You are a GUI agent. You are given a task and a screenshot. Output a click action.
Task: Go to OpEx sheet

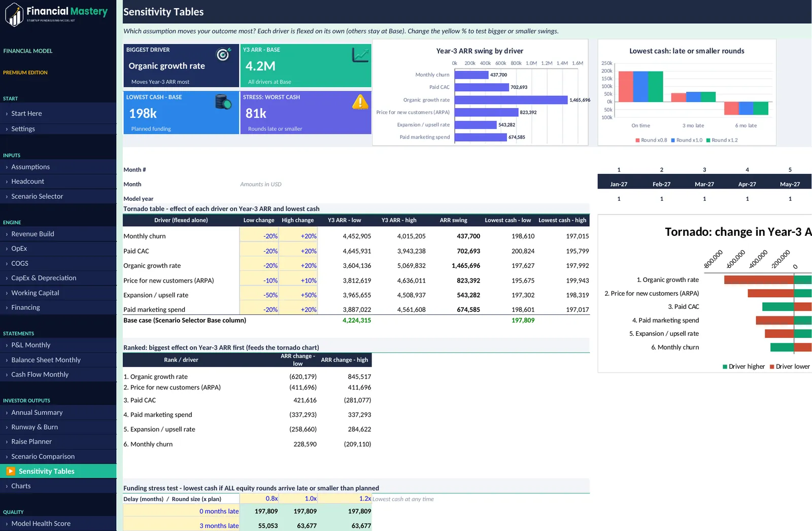(58, 249)
